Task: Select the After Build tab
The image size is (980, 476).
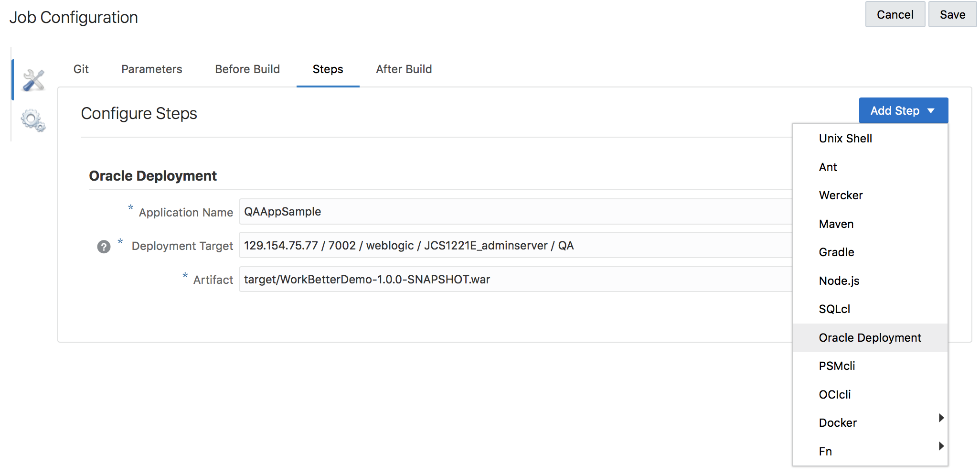Action: tap(404, 69)
